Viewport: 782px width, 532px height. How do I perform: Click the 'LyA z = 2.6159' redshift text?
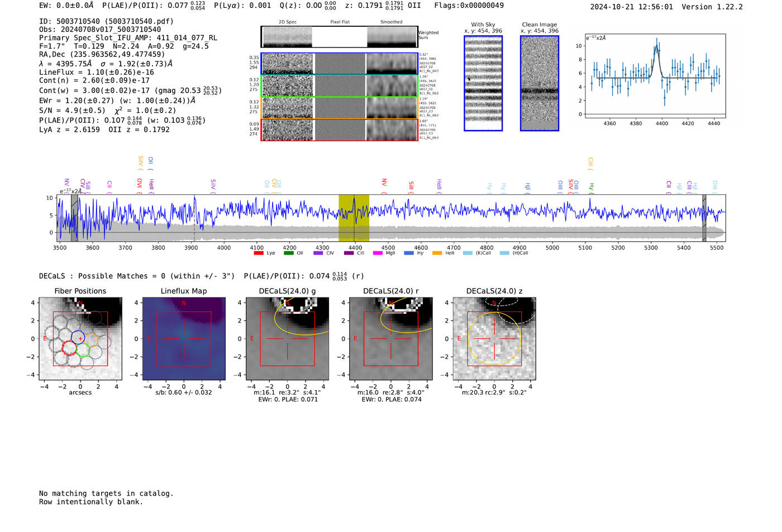(69, 130)
